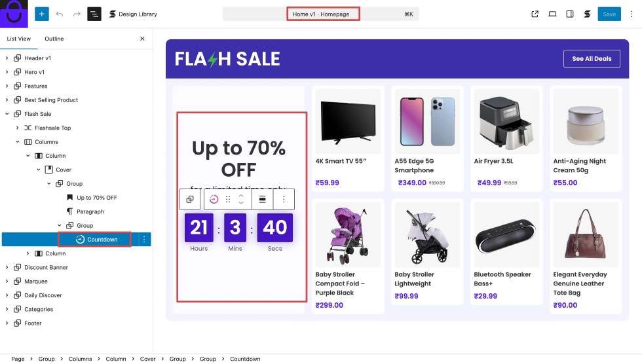Viewport: 642px width, 364px height.
Task: Collapse the Flash Sale group
Action: [x=7, y=114]
